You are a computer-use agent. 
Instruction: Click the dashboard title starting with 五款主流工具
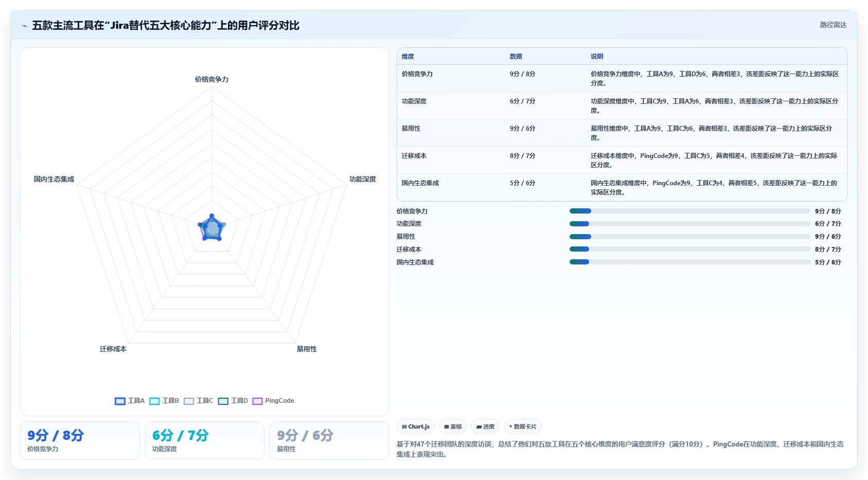pyautogui.click(x=166, y=25)
